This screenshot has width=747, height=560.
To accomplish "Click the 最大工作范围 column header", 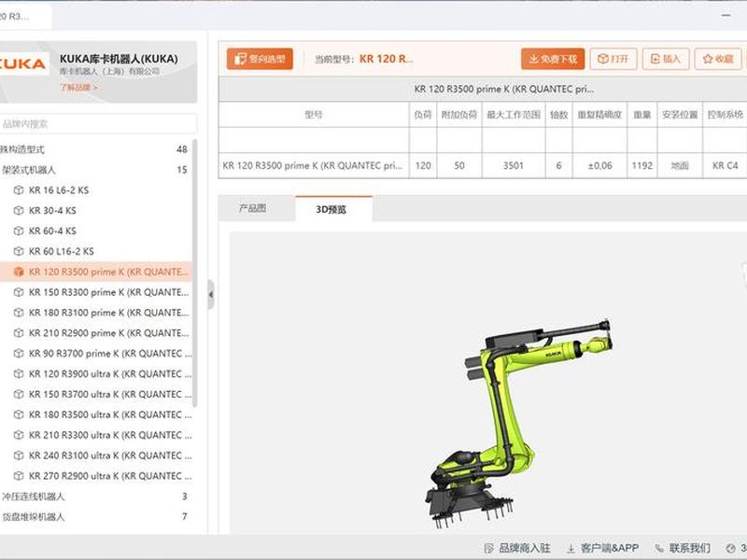I will [x=514, y=114].
